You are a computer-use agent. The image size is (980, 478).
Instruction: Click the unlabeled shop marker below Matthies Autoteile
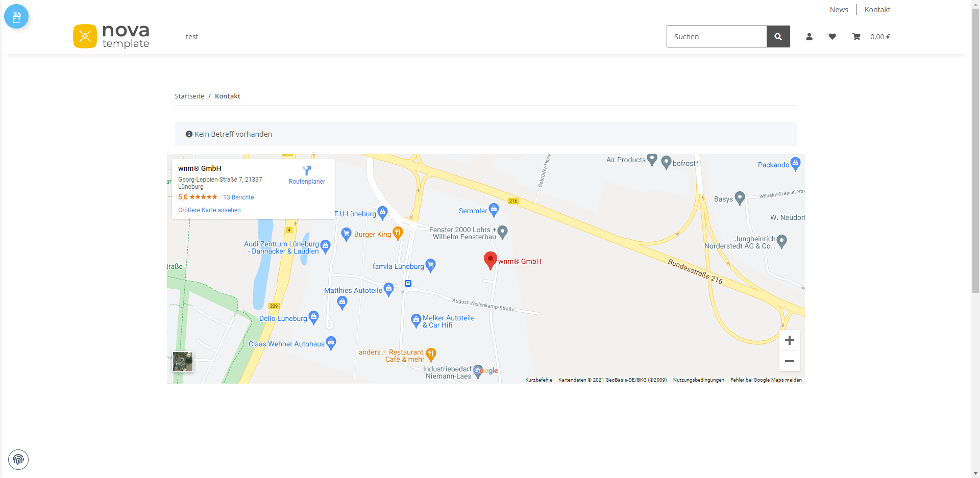point(342,303)
